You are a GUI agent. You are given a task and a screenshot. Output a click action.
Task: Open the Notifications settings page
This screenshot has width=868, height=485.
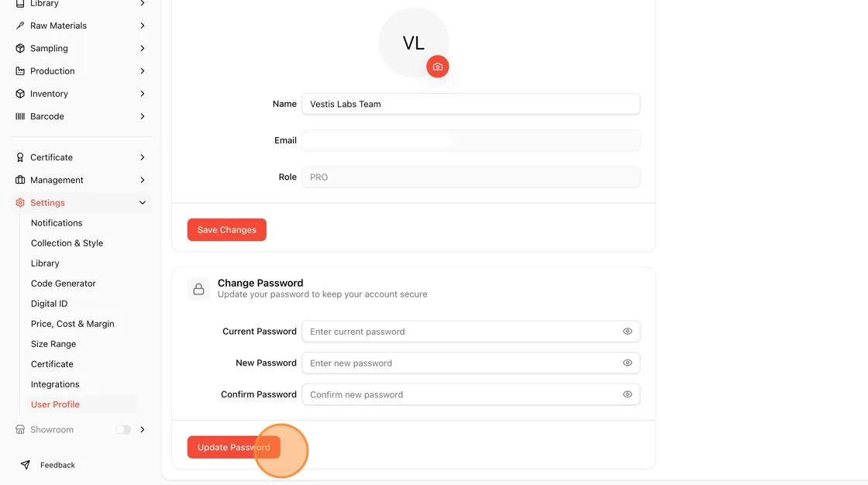pyautogui.click(x=57, y=222)
